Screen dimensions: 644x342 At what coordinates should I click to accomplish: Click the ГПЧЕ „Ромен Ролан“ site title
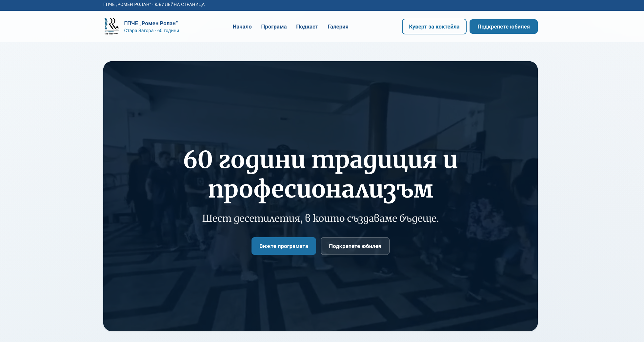(x=151, y=23)
